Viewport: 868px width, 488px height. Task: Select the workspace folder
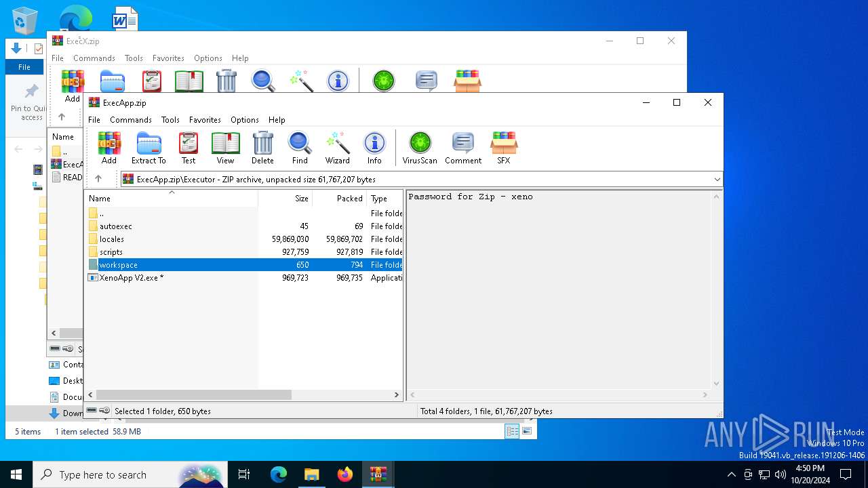tap(244, 265)
